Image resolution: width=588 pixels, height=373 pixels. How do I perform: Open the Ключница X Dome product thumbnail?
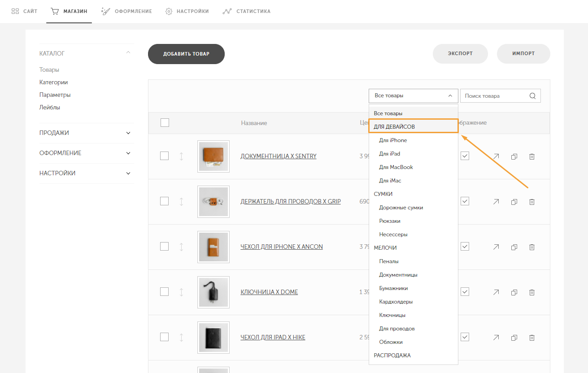(213, 292)
